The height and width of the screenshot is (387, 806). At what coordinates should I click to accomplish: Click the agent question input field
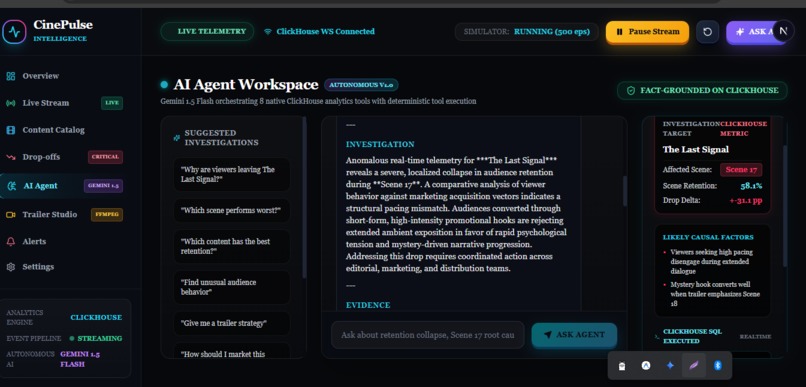coord(428,335)
